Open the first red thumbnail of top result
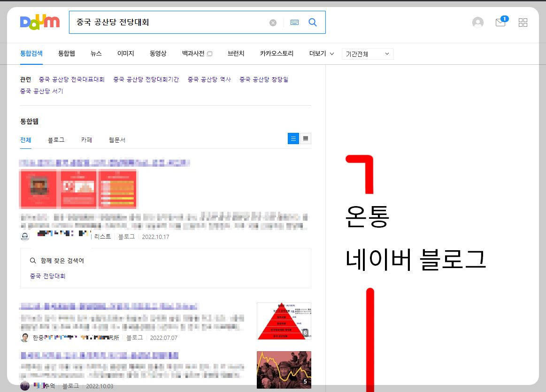Image resolution: width=546 pixels, height=392 pixels. pos(38,189)
